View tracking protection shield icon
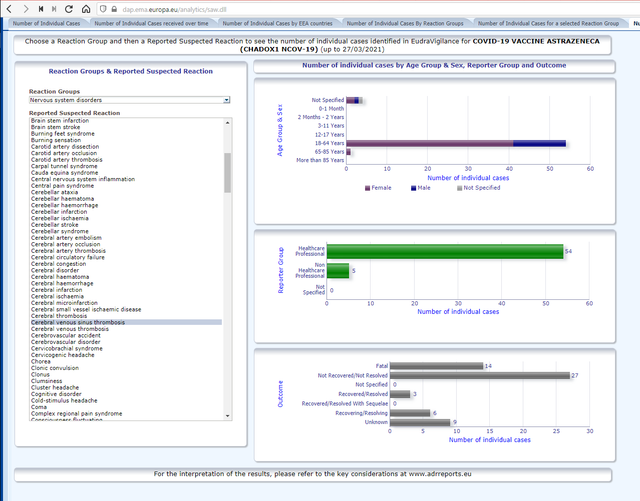The image size is (640, 501). (x=103, y=9)
